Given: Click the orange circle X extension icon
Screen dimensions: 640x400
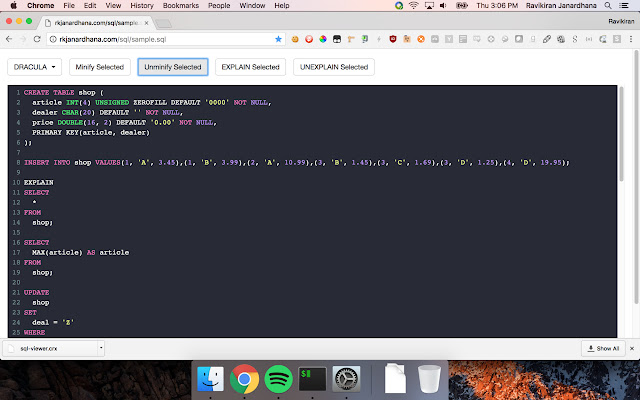Looking at the screenshot, I should [x=421, y=39].
